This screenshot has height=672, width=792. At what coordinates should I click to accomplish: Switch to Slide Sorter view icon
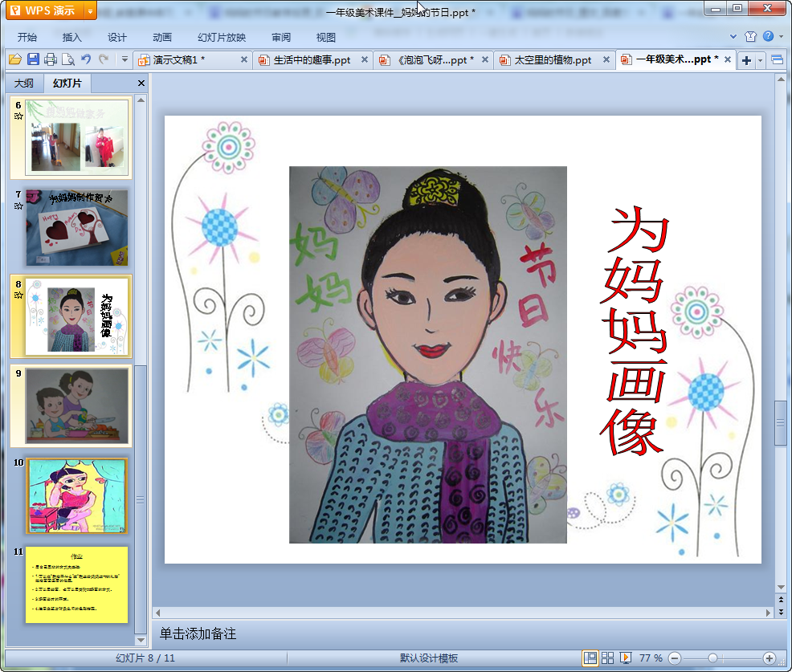point(607,658)
